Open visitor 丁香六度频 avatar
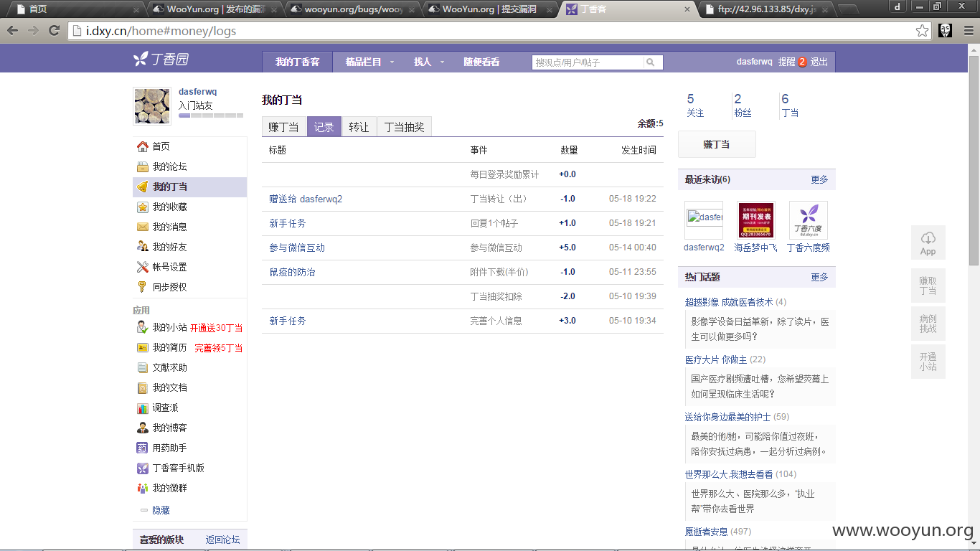This screenshot has width=980, height=551. click(809, 220)
